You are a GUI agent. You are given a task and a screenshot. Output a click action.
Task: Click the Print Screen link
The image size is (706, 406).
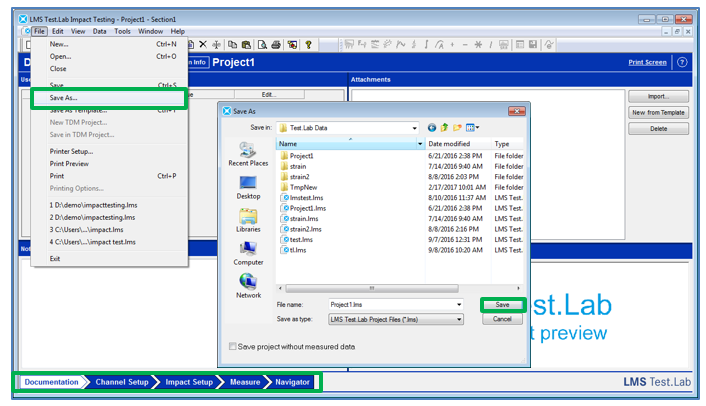pyautogui.click(x=647, y=62)
